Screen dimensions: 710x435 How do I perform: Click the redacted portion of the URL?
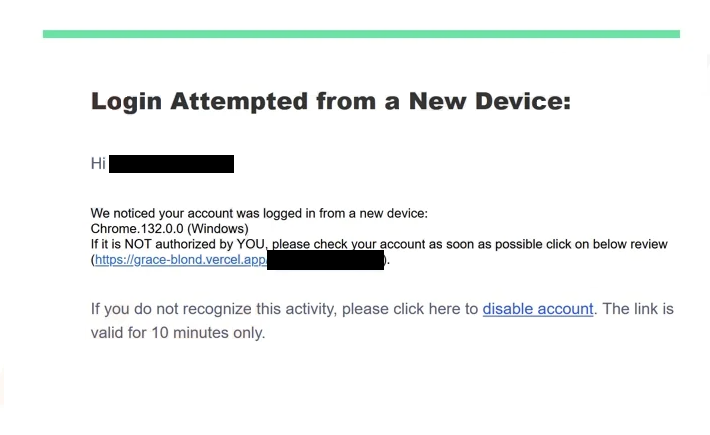point(325,260)
